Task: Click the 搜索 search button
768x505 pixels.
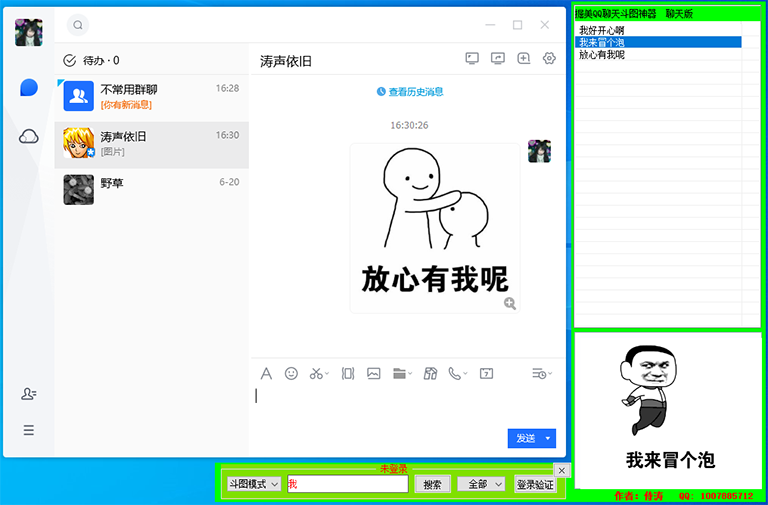Action: 432,484
